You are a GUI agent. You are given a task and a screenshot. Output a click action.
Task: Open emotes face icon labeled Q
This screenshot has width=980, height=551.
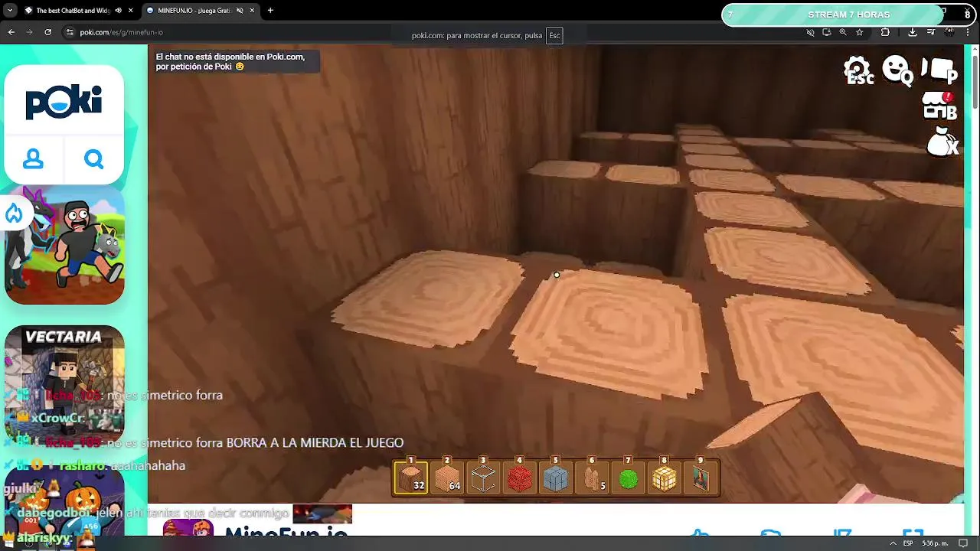897,71
